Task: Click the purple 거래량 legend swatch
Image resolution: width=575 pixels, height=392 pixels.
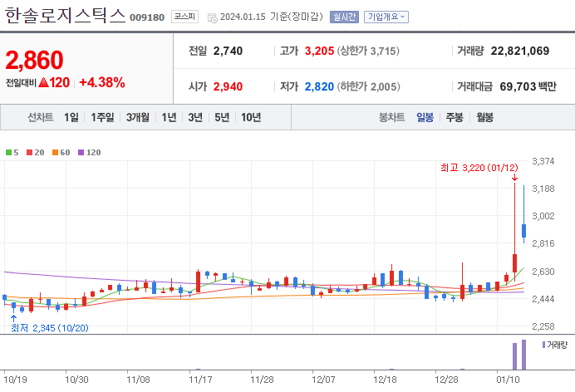Action: click(543, 345)
